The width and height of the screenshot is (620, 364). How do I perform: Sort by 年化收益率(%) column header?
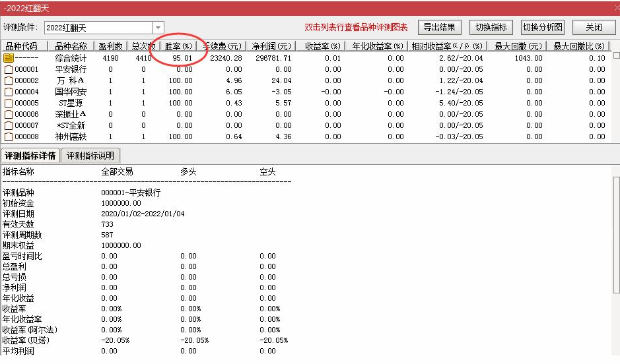pos(377,46)
